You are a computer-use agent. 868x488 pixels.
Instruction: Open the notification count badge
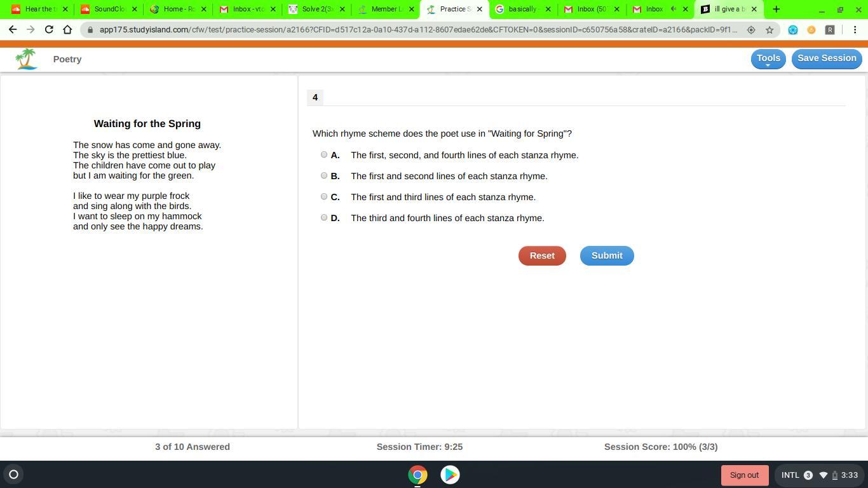pyautogui.click(x=808, y=475)
